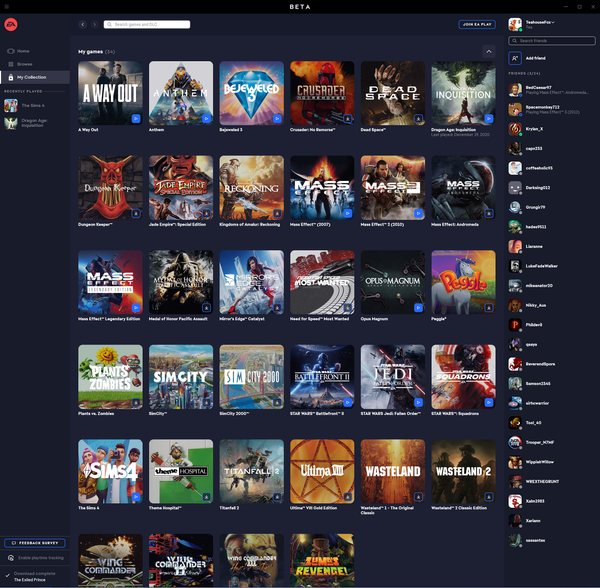Click download icon on Wasteland 2 Classic Edition
The image size is (600, 588).
(x=489, y=497)
